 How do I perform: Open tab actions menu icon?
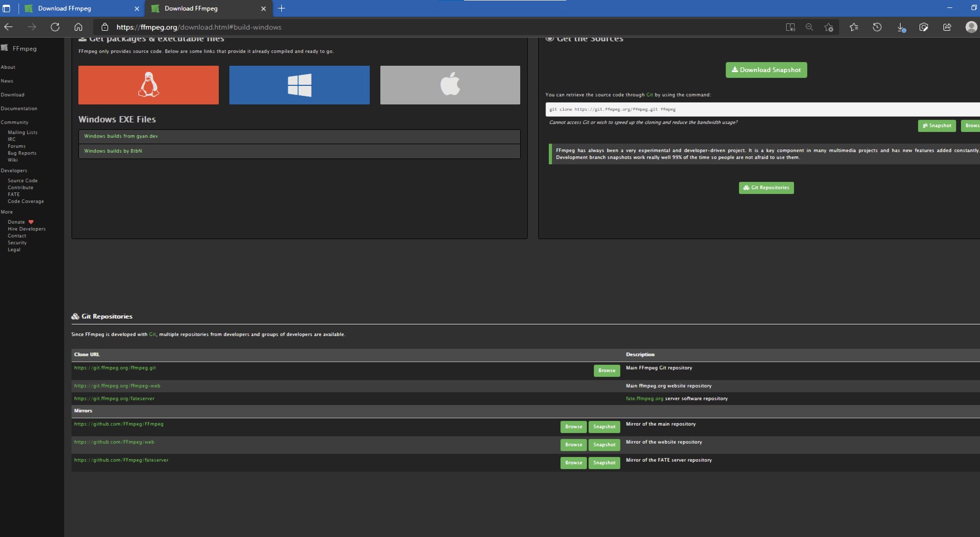pyautogui.click(x=6, y=8)
